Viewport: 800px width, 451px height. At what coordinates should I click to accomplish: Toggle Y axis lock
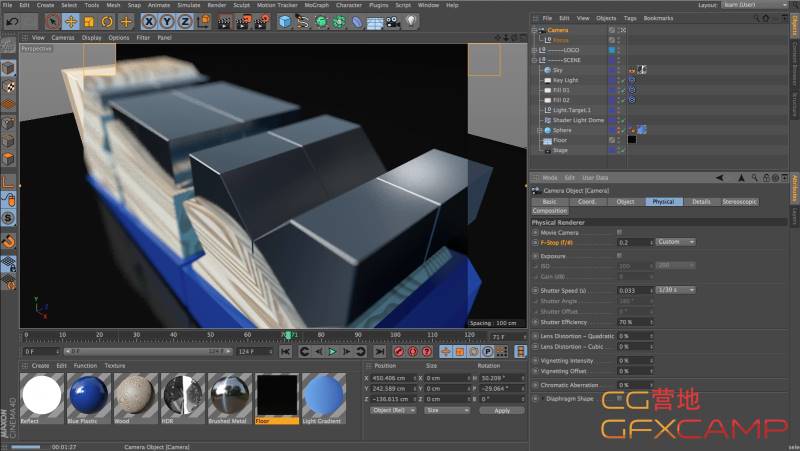[167, 21]
